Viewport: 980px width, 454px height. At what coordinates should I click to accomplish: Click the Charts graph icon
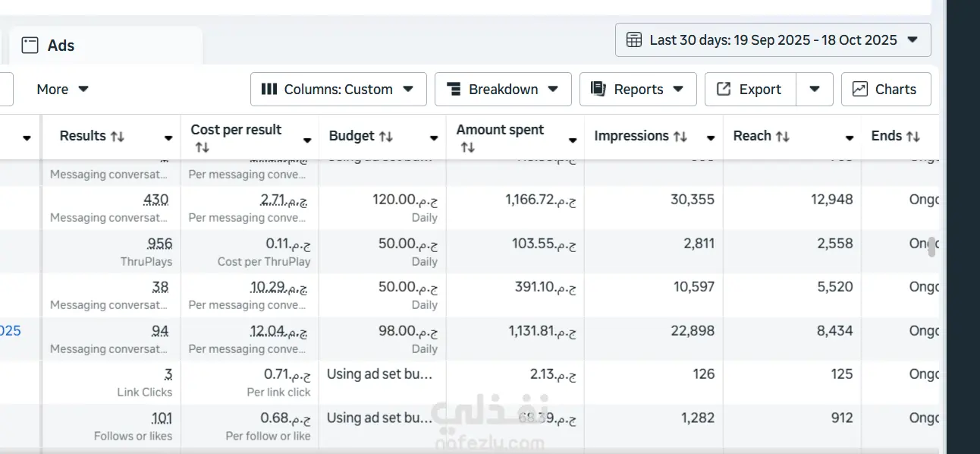[x=859, y=89]
